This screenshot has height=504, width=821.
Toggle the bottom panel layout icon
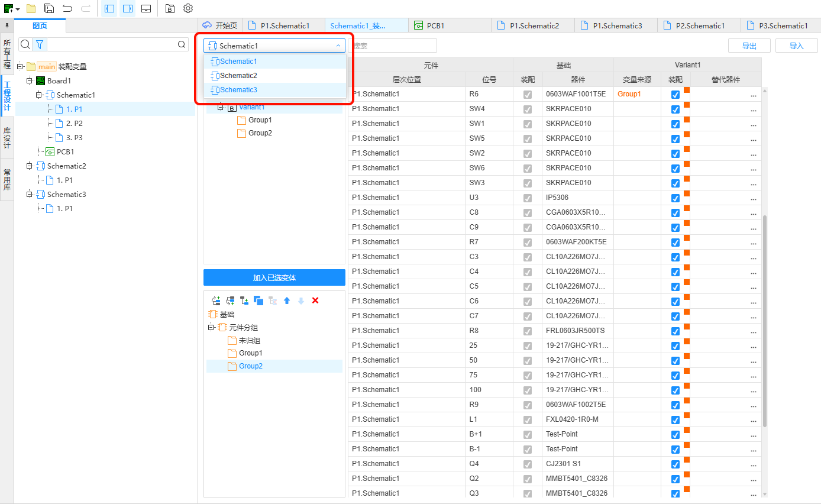(x=146, y=9)
